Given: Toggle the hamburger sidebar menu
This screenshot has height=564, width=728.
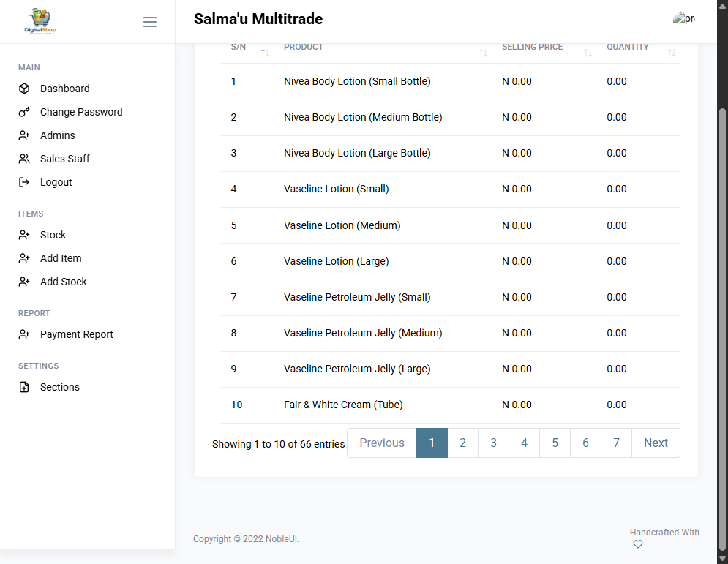Looking at the screenshot, I should 149,22.
